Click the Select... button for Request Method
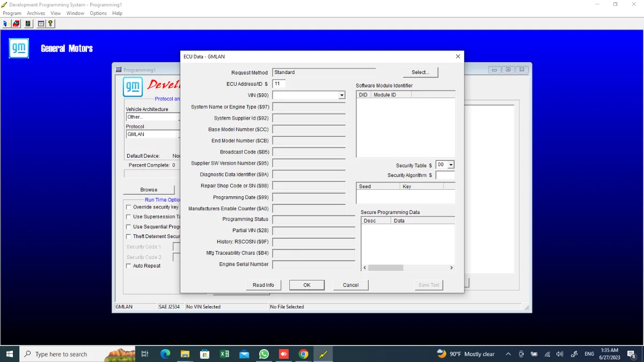 [420, 72]
